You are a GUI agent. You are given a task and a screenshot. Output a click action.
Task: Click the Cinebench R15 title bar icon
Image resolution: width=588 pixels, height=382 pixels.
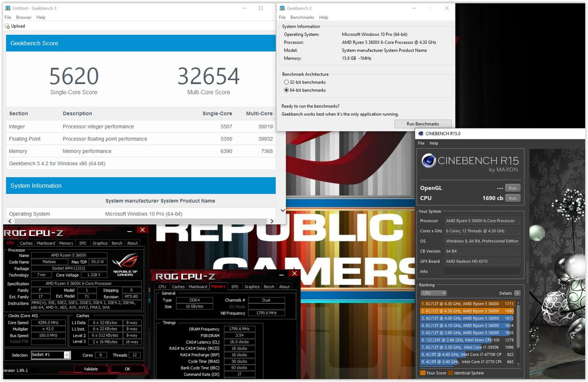(x=421, y=134)
